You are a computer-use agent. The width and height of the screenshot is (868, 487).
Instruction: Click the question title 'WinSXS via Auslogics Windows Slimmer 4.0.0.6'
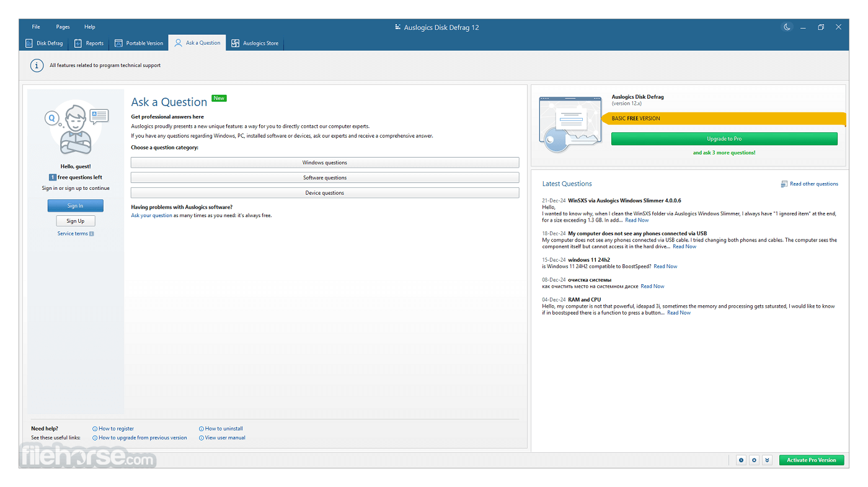point(624,201)
